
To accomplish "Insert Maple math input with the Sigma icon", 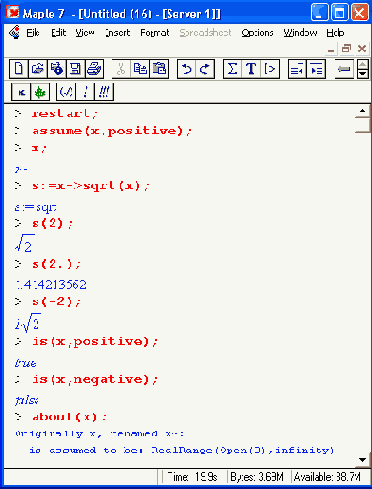I will [x=232, y=69].
